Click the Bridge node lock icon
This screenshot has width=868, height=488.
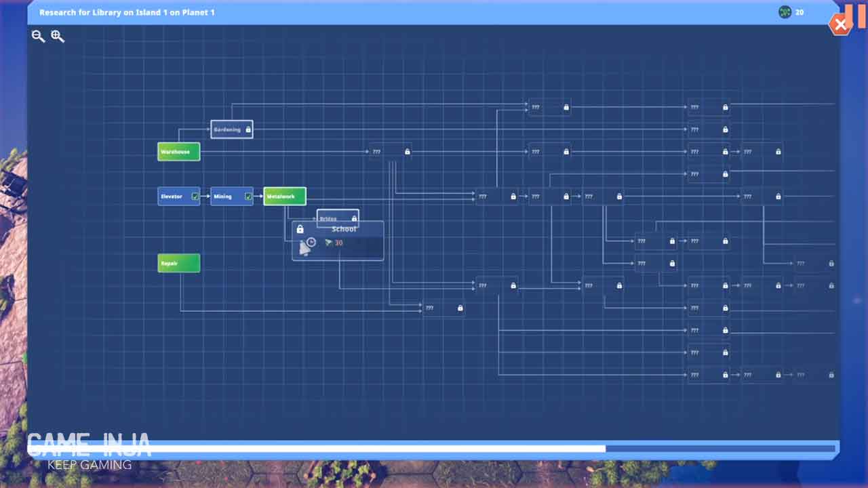click(x=354, y=218)
